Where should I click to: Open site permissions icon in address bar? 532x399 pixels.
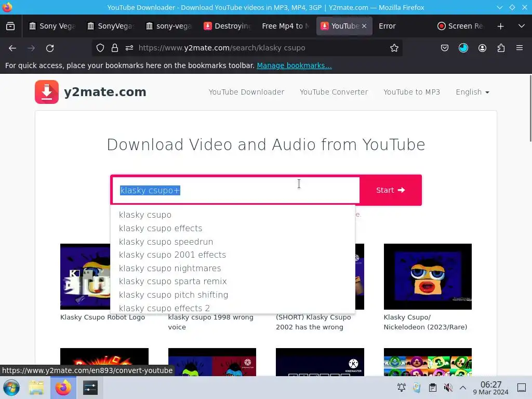click(129, 48)
